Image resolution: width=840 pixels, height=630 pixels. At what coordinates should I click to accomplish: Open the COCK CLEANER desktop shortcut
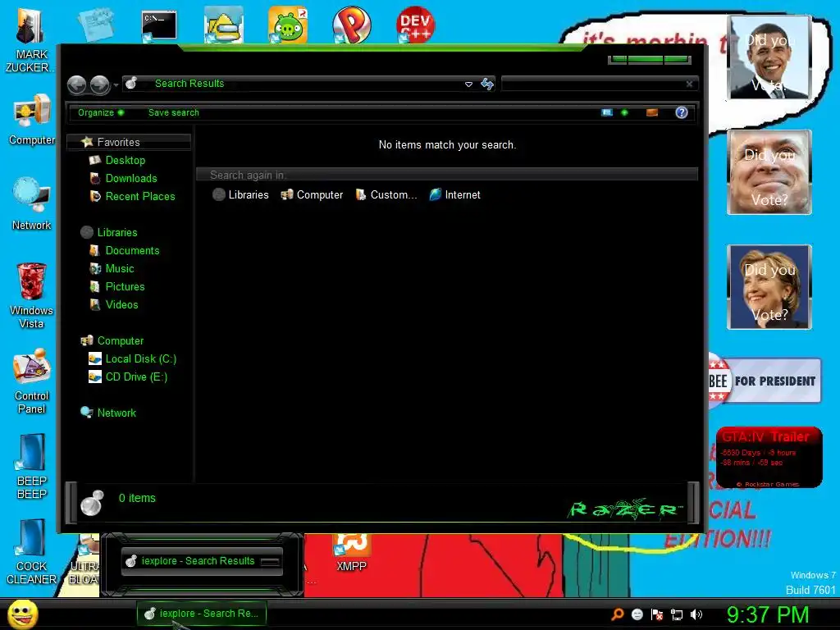tap(31, 552)
